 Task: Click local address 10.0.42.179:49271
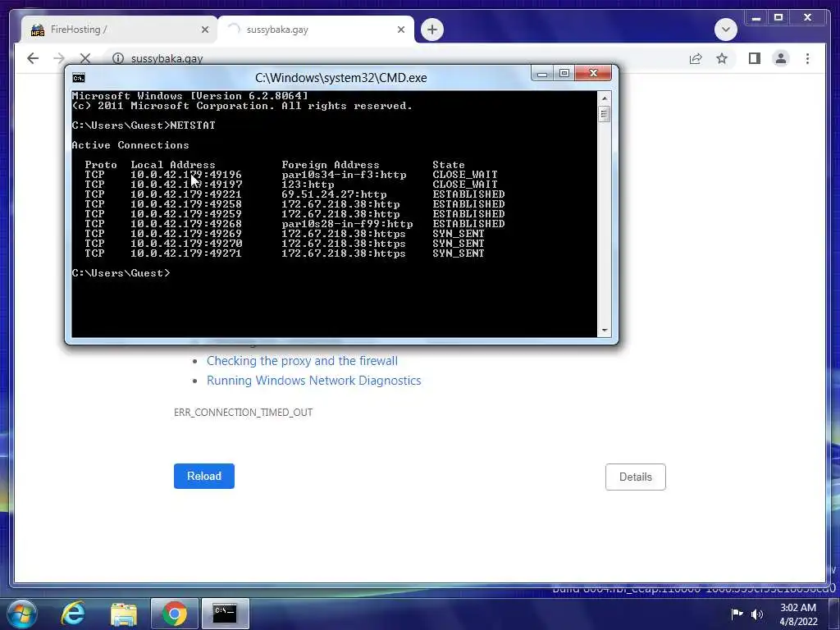(186, 253)
